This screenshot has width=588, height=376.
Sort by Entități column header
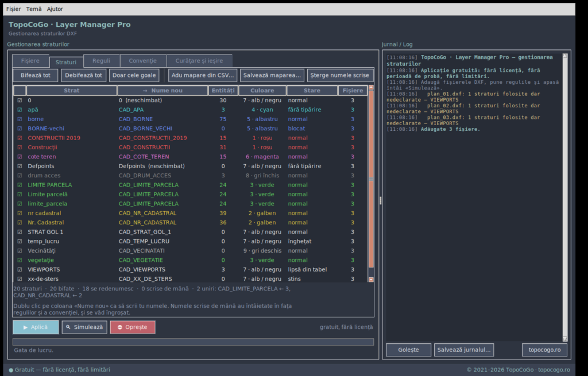[x=223, y=91]
